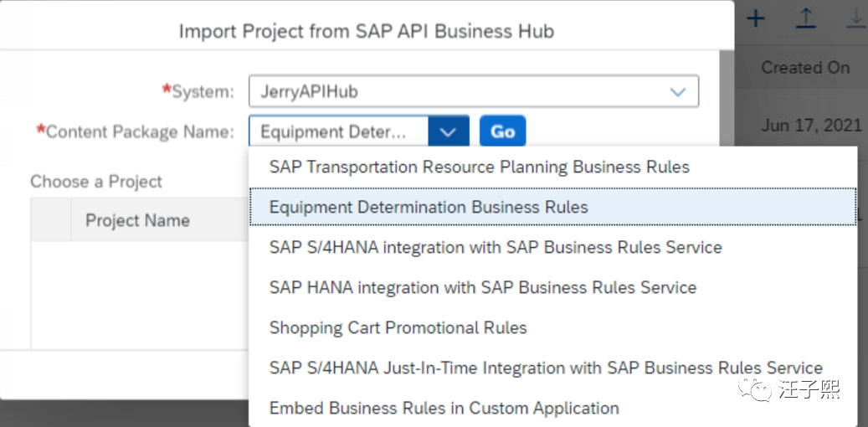The height and width of the screenshot is (427, 868).
Task: Click inside the Content Package Name text field
Action: [336, 131]
